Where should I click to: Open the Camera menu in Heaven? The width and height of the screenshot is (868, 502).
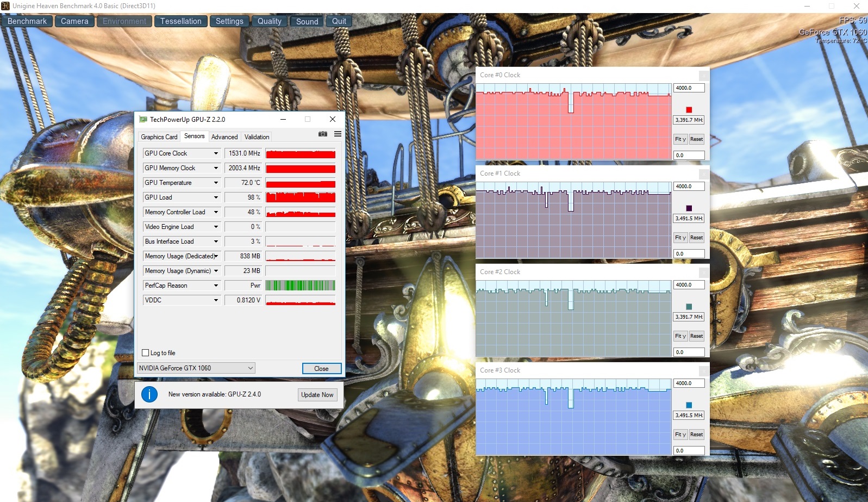(74, 21)
